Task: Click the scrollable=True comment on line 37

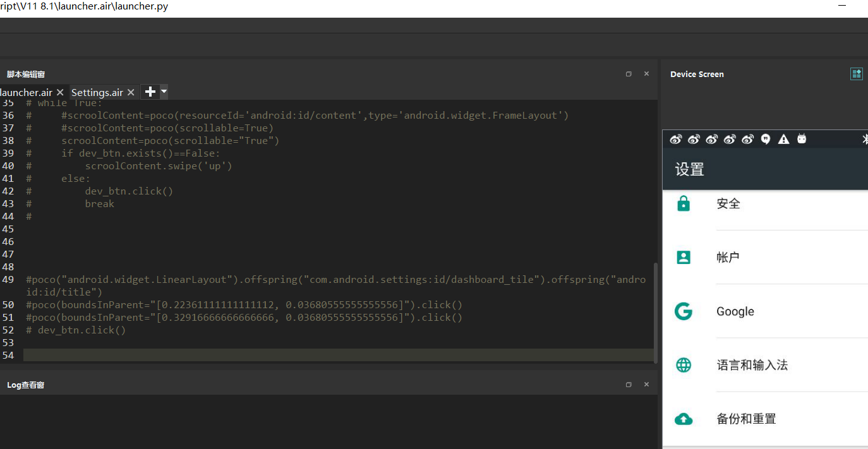Action: point(167,128)
